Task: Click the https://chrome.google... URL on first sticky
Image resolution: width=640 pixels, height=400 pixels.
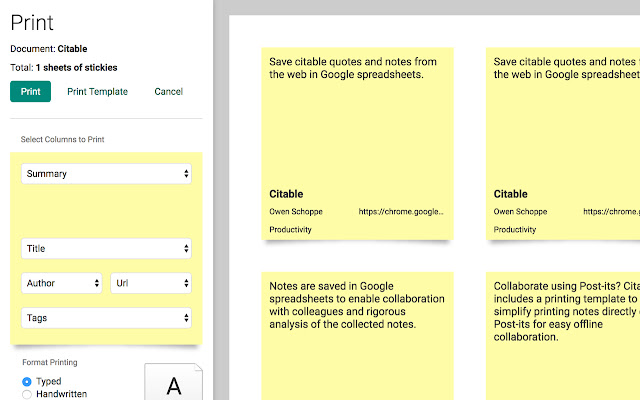Action: pos(401,211)
